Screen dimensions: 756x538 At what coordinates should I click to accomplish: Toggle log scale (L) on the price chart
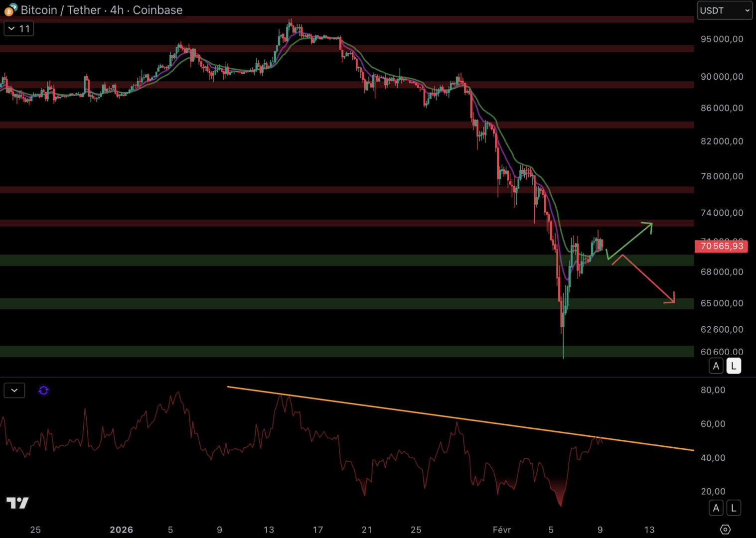734,366
